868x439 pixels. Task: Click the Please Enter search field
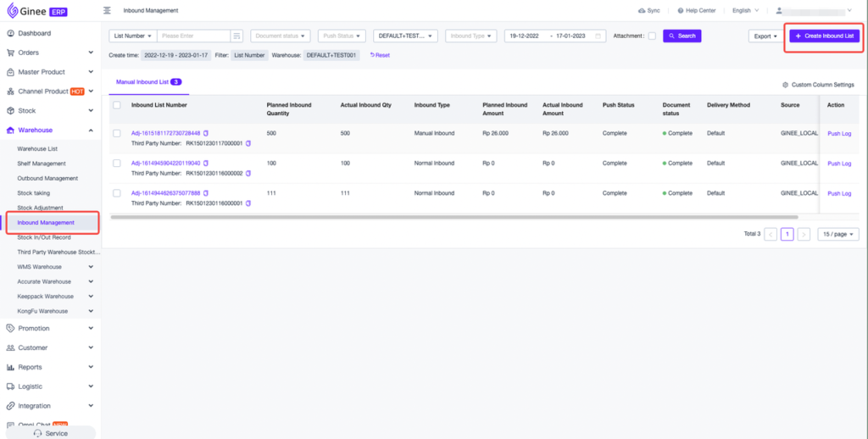(193, 36)
